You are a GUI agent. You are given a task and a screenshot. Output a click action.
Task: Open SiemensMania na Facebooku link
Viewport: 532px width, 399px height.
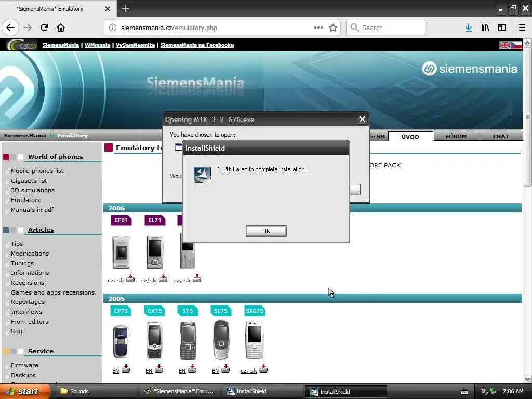click(x=197, y=45)
